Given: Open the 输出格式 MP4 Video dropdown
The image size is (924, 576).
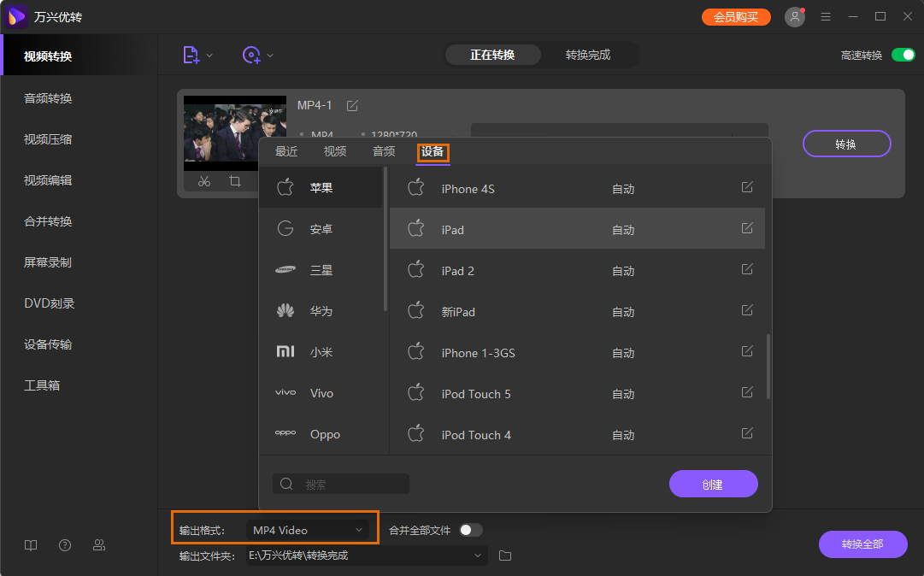Looking at the screenshot, I should [308, 530].
